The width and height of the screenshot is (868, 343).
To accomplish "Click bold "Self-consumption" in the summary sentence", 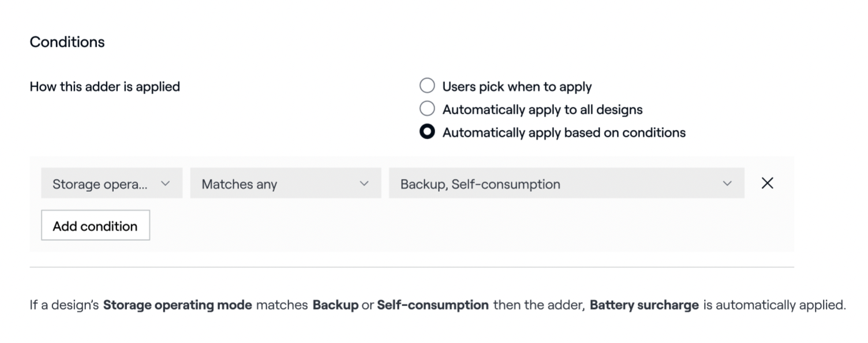I will tap(432, 305).
